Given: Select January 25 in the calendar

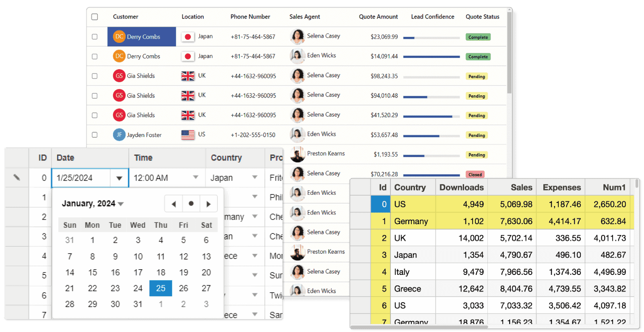Looking at the screenshot, I should pyautogui.click(x=161, y=288).
